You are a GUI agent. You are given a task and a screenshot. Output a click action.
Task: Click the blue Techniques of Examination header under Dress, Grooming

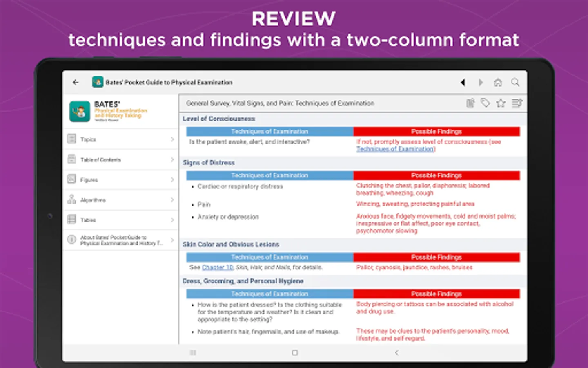(x=269, y=294)
